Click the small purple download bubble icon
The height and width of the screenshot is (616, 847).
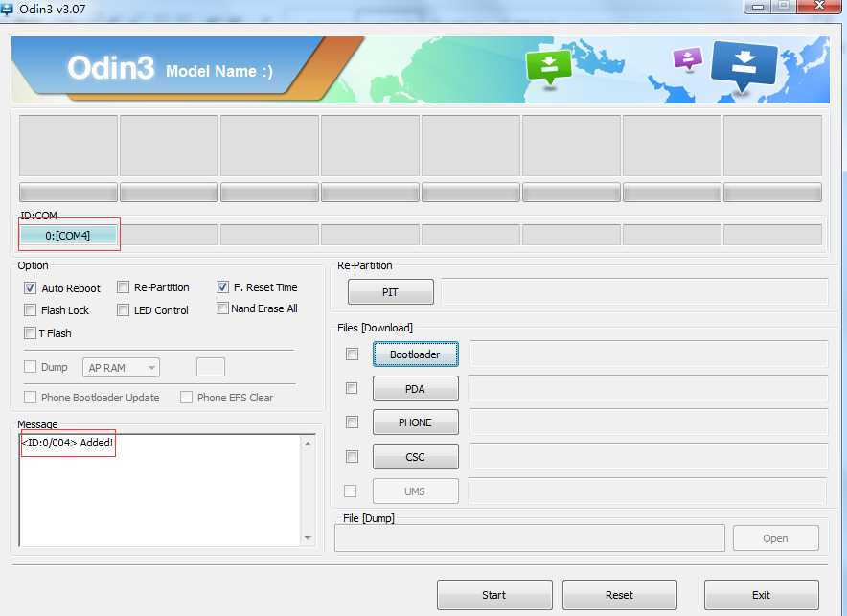[687, 58]
